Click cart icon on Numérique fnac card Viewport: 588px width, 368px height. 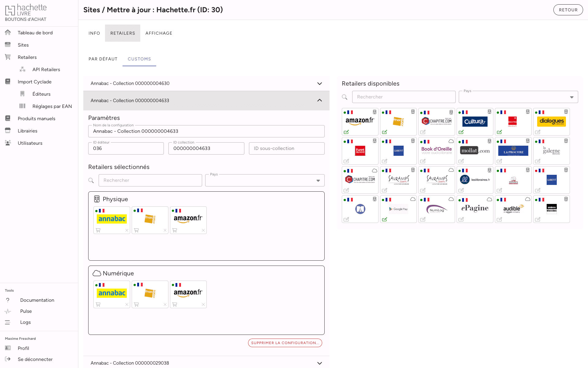137,305
